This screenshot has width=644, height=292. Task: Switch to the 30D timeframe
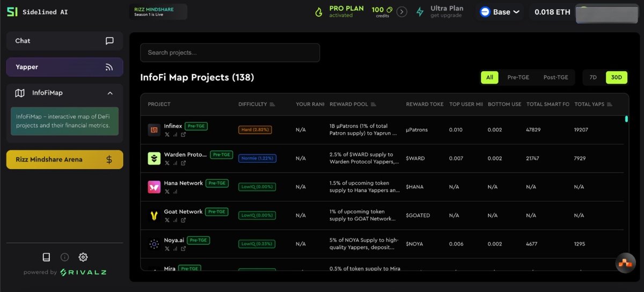(x=616, y=77)
